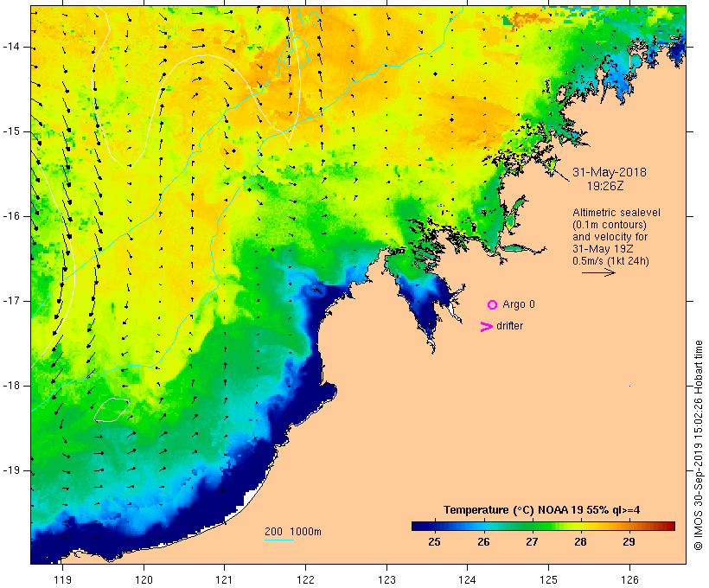Click the latitude axis label '-19'
This screenshot has width=709, height=588.
tap(11, 470)
